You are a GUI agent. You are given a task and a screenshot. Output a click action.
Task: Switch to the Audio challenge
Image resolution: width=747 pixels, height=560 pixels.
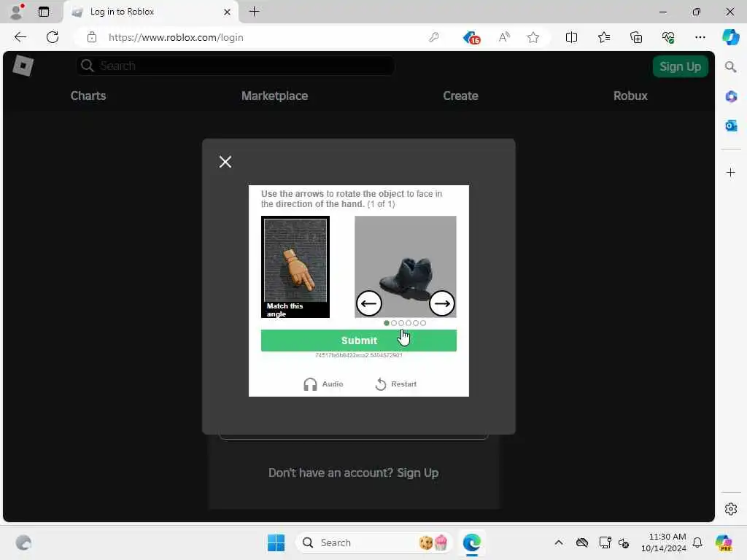coord(323,384)
